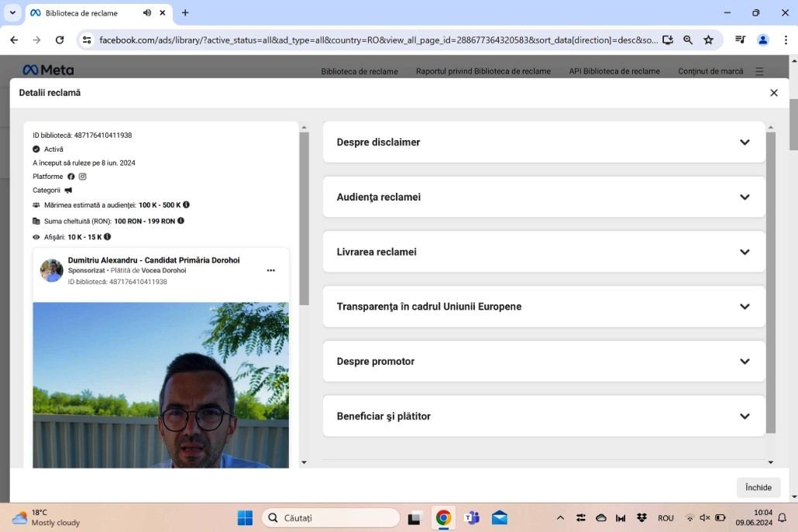Click the info icon beside audience size estimate
This screenshot has width=798, height=532.
coord(186,205)
